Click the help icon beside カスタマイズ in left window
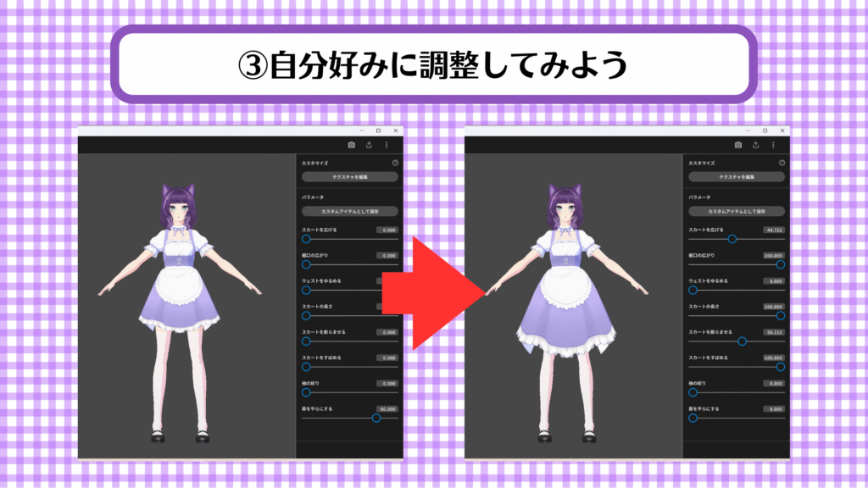The image size is (868, 488). coord(395,163)
